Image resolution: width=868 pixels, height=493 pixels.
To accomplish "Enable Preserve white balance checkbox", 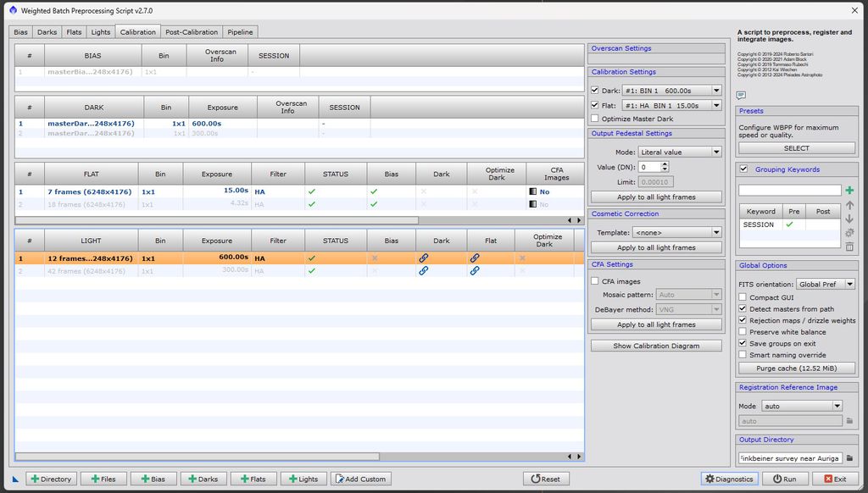I will 743,331.
